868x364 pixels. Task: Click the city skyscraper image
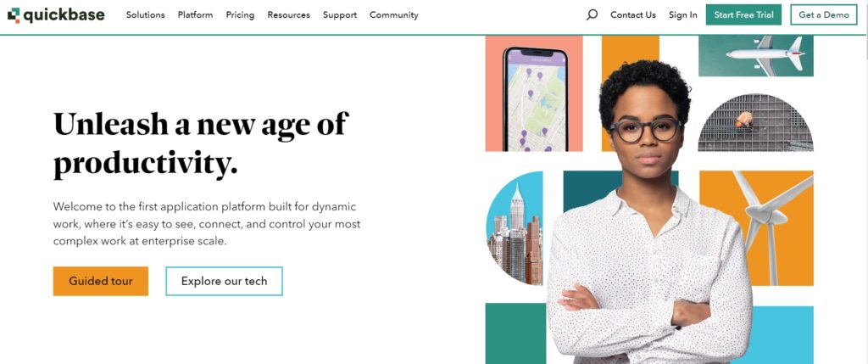click(515, 227)
